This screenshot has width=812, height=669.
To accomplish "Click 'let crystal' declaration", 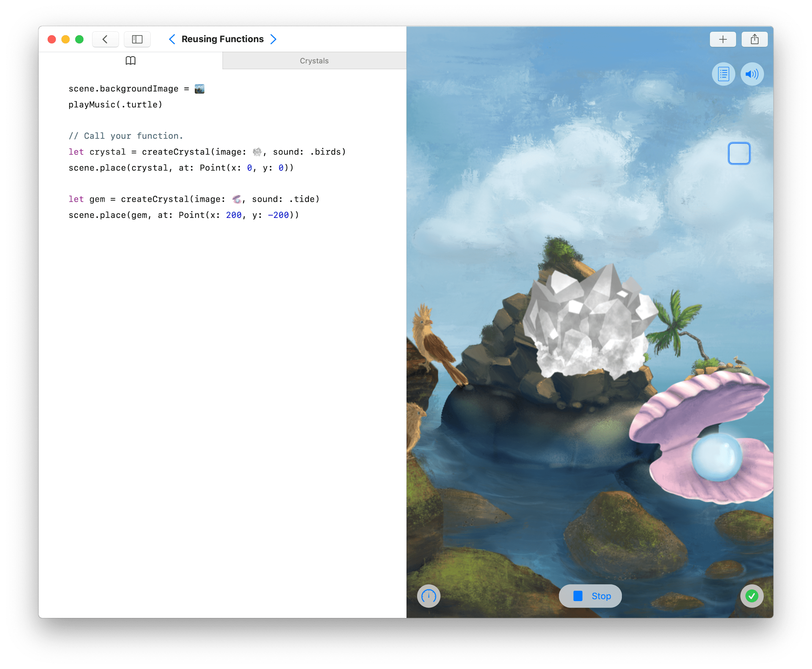I will 97,152.
